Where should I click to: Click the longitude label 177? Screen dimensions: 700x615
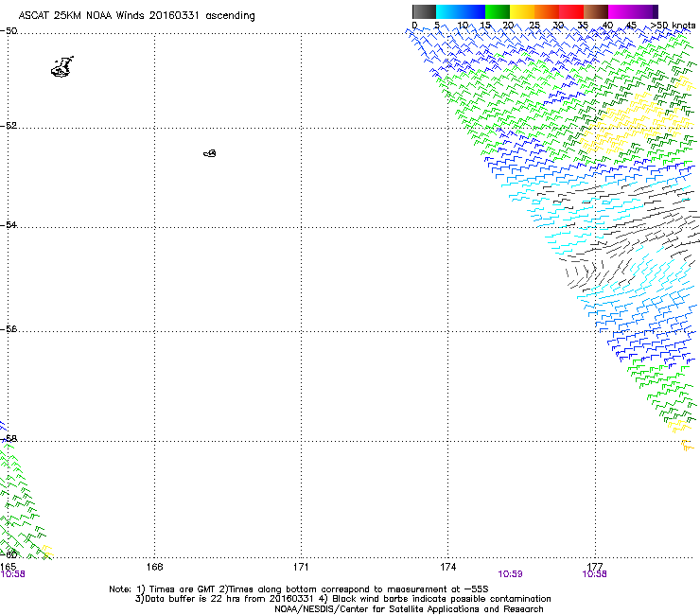[595, 566]
